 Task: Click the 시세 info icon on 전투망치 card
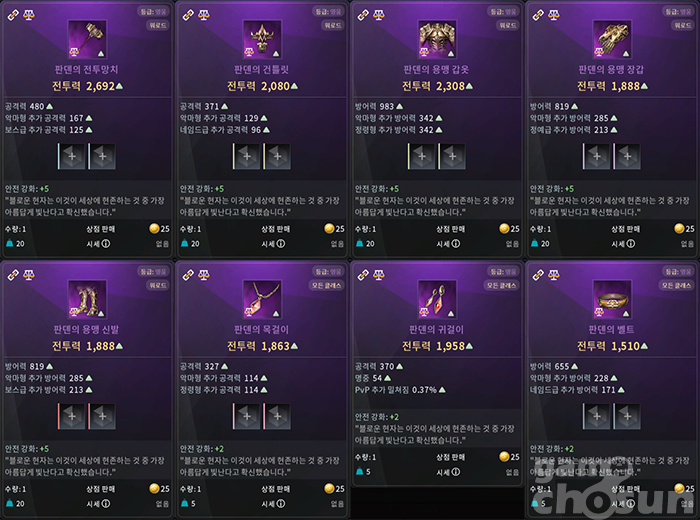pyautogui.click(x=106, y=244)
